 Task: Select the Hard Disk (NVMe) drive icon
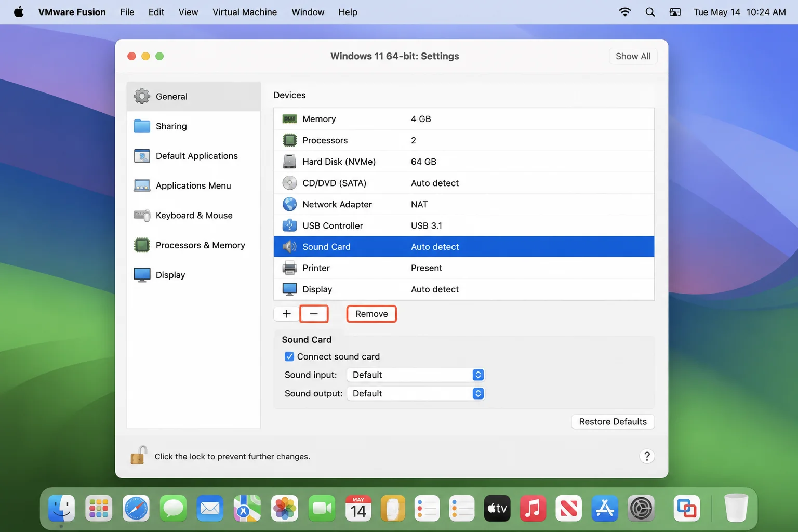289,162
